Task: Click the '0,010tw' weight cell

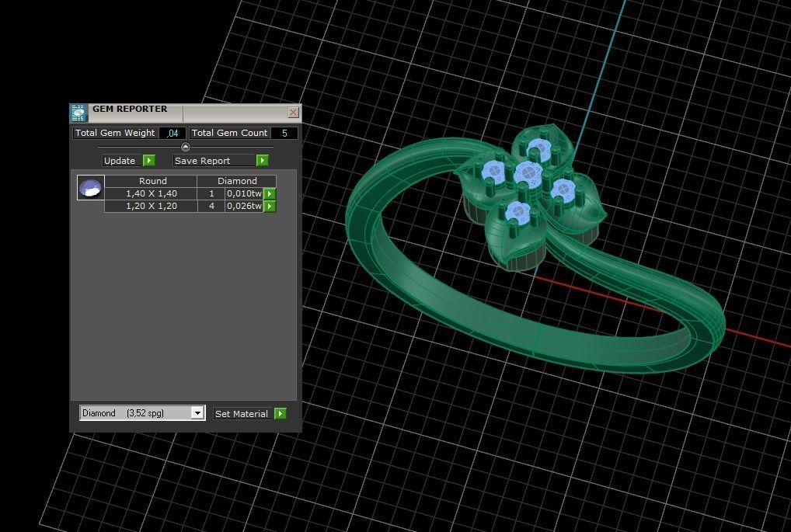Action: (244, 193)
